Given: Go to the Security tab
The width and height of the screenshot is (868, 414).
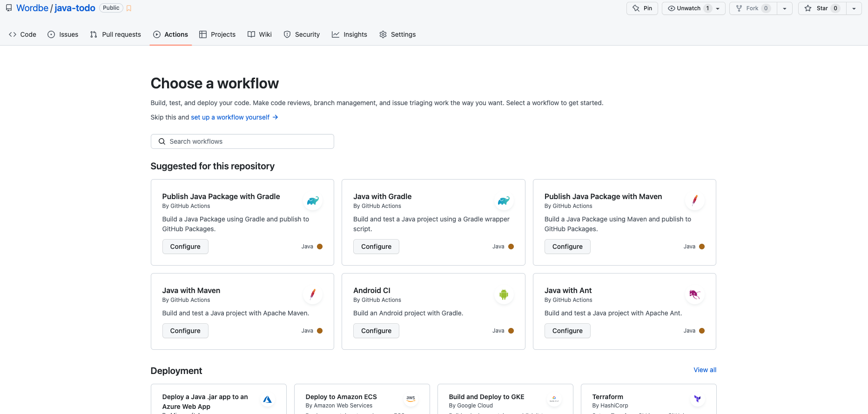Looking at the screenshot, I should pyautogui.click(x=302, y=34).
